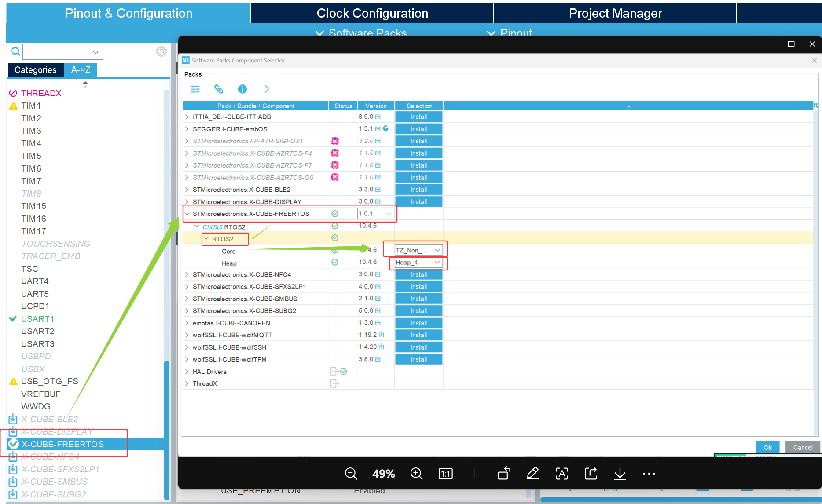
Task: Click the search magnifier icon in left panel
Action: coord(15,52)
